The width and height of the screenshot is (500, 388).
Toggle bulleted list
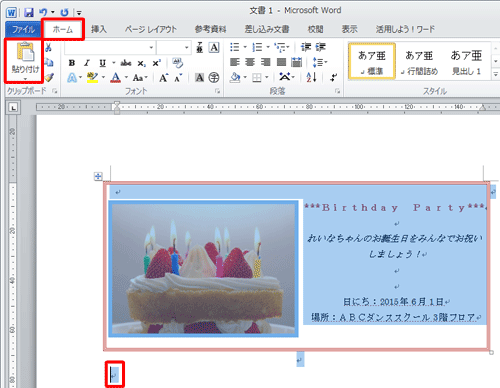tap(234, 47)
